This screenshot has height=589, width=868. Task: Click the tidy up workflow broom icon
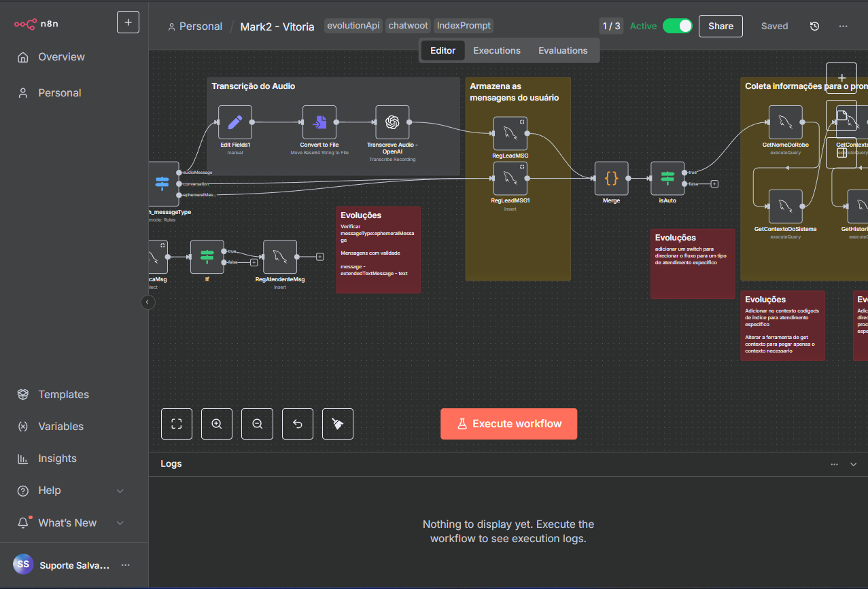point(338,424)
